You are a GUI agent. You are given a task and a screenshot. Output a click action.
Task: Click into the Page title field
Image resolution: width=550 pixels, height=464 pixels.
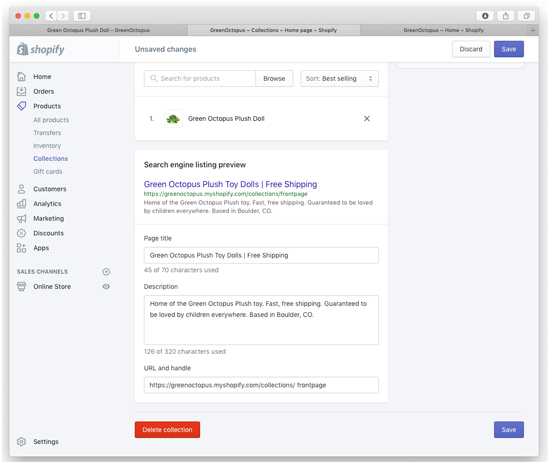point(261,255)
